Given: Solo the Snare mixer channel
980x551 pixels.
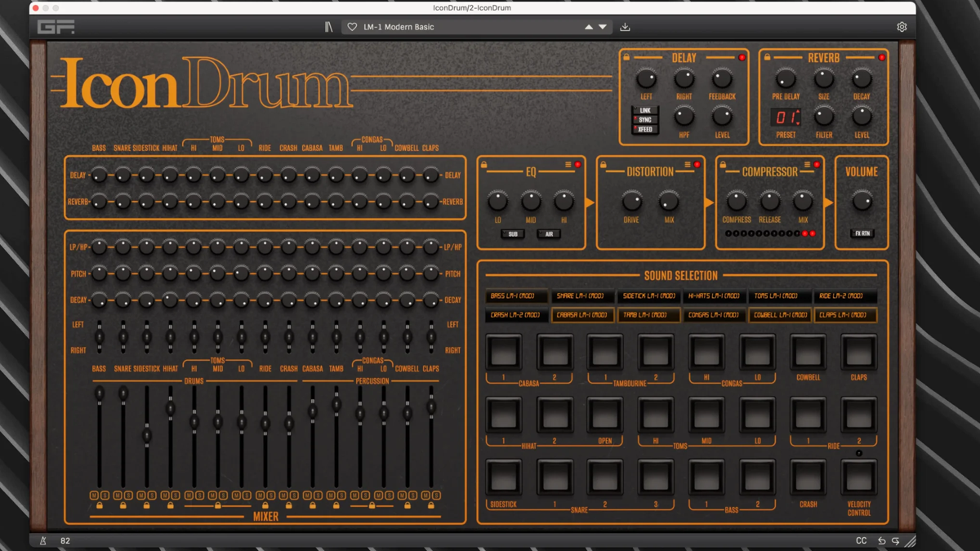Looking at the screenshot, I should (x=129, y=495).
